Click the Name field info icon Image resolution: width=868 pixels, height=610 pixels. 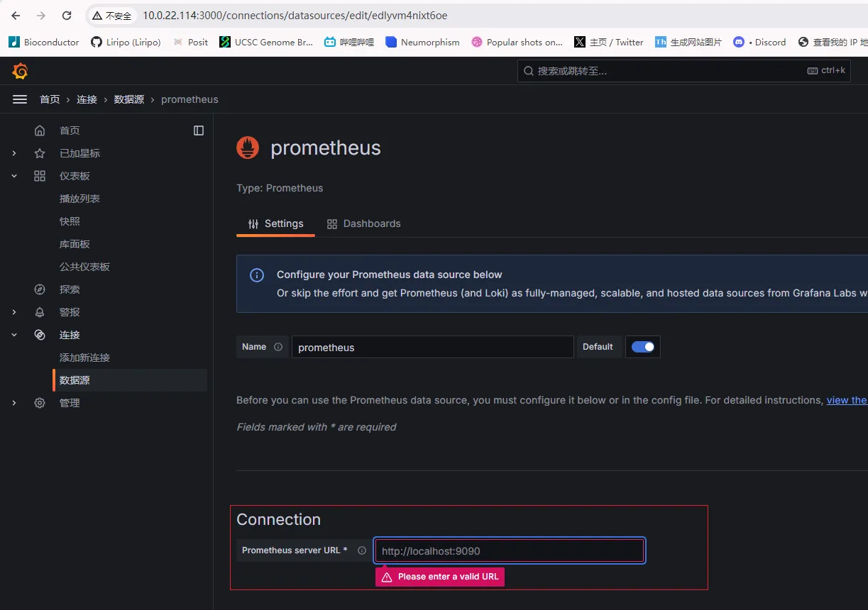(x=278, y=347)
